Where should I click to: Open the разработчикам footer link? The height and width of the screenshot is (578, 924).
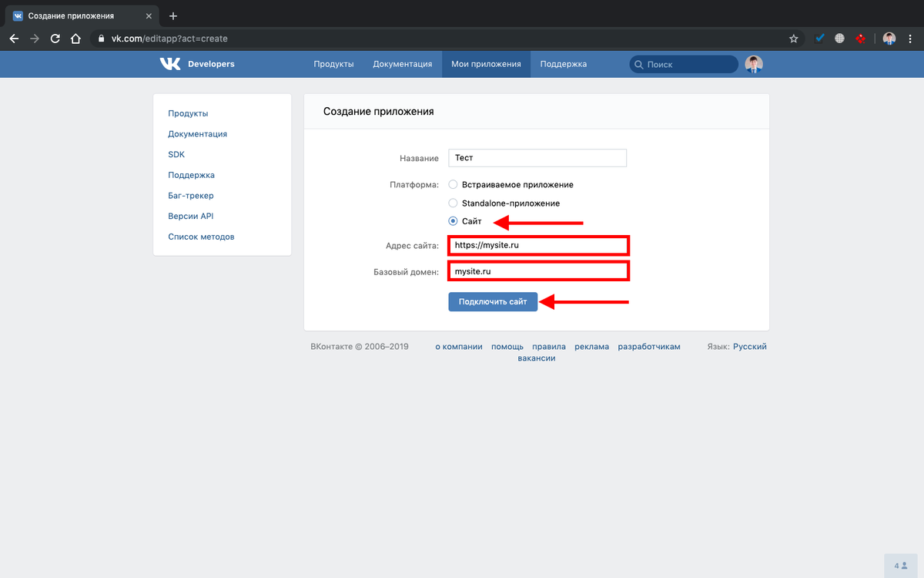click(649, 347)
